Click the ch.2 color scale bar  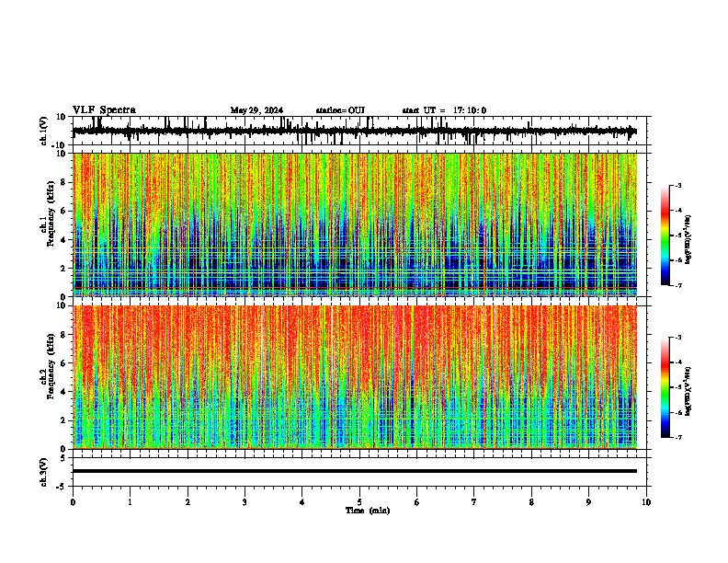pyautogui.click(x=665, y=387)
